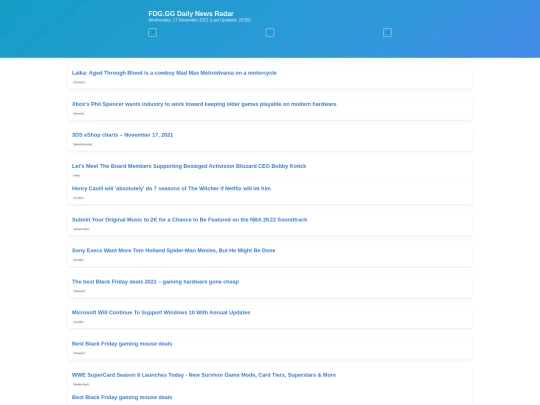Image resolution: width=540 pixels, height=405 pixels.
Task: Open 3DS eShop charts November 17 article
Action: click(x=122, y=135)
